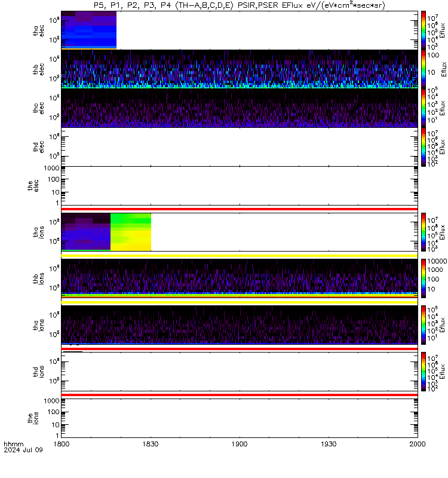Click the Eflux label beside tha elec color bar
448x478 pixels.
[x=442, y=30]
